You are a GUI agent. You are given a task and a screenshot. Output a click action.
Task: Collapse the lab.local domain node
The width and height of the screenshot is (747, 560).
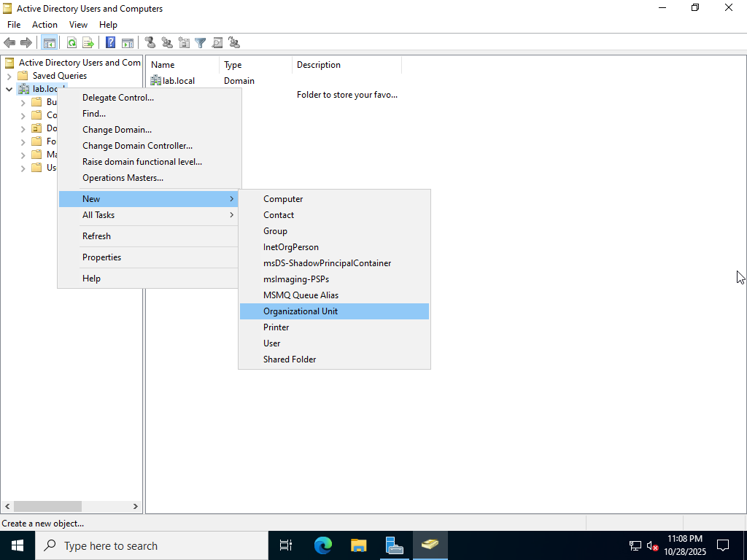coord(9,88)
